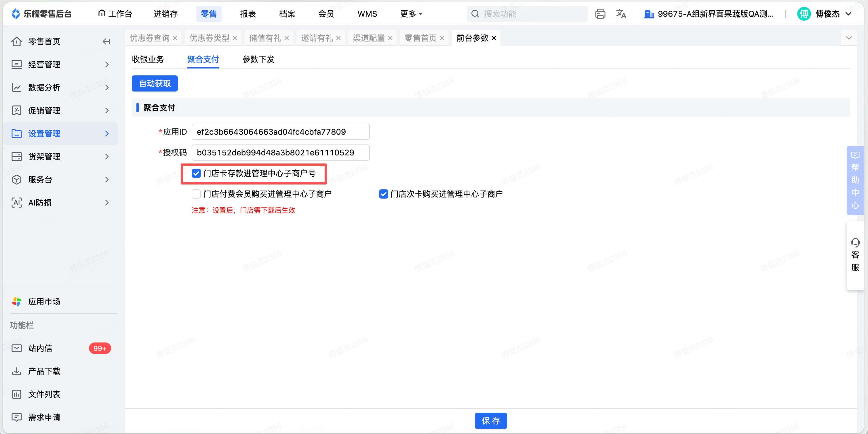Viewport: 868px width, 434px height.
Task: Click the 需求申请 message icon
Action: (16, 417)
